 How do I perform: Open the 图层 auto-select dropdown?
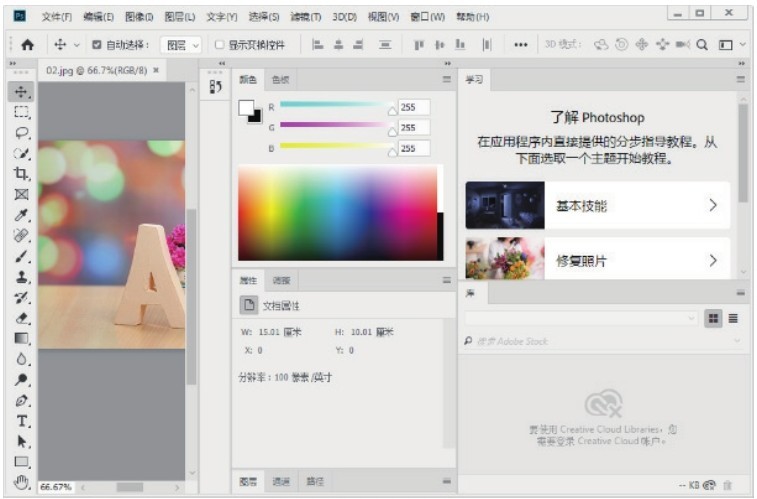click(x=182, y=45)
